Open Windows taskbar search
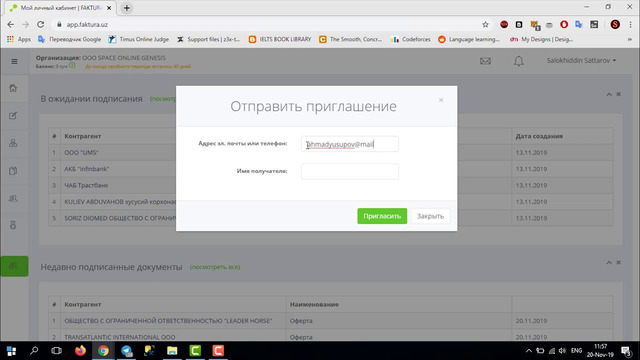Screen dimensions: 640x360 [34, 351]
